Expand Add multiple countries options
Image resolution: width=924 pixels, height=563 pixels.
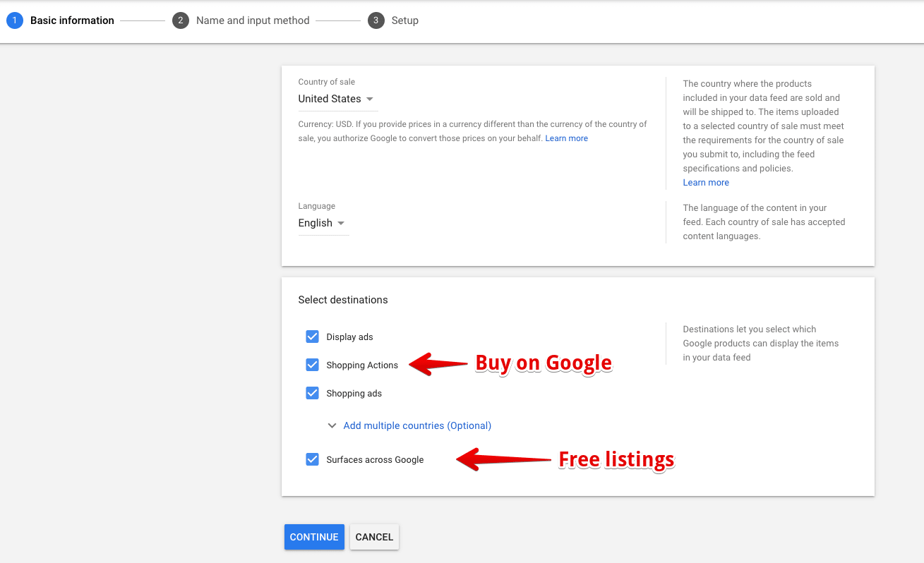[416, 425]
